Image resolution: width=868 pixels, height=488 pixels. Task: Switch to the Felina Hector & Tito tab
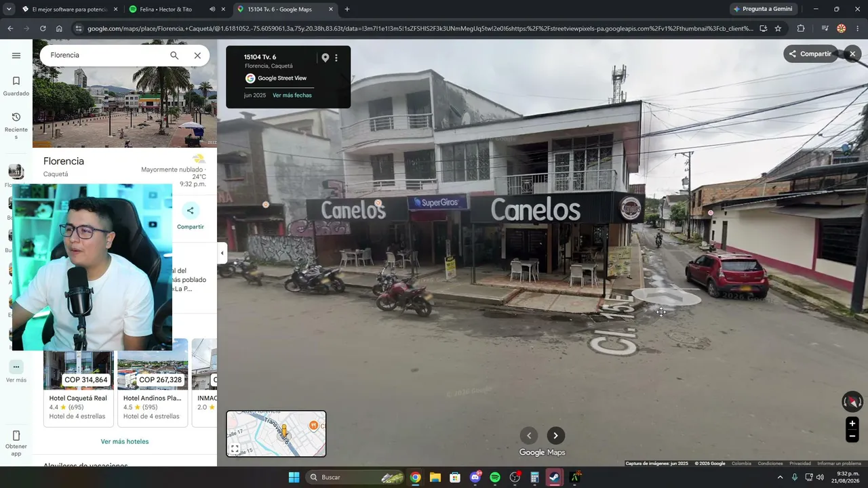(178, 9)
